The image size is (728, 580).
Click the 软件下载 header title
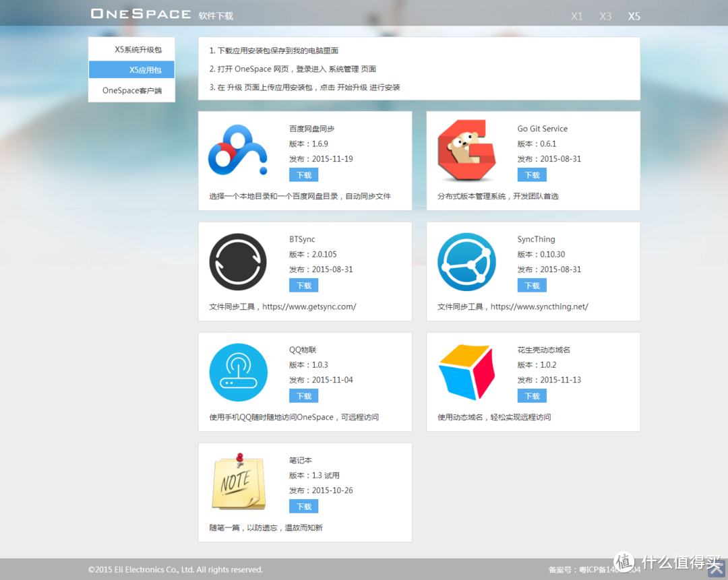pyautogui.click(x=216, y=15)
